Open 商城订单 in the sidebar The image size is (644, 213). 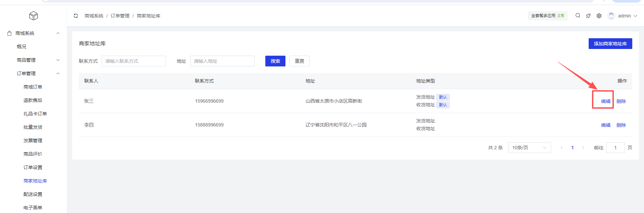click(33, 87)
